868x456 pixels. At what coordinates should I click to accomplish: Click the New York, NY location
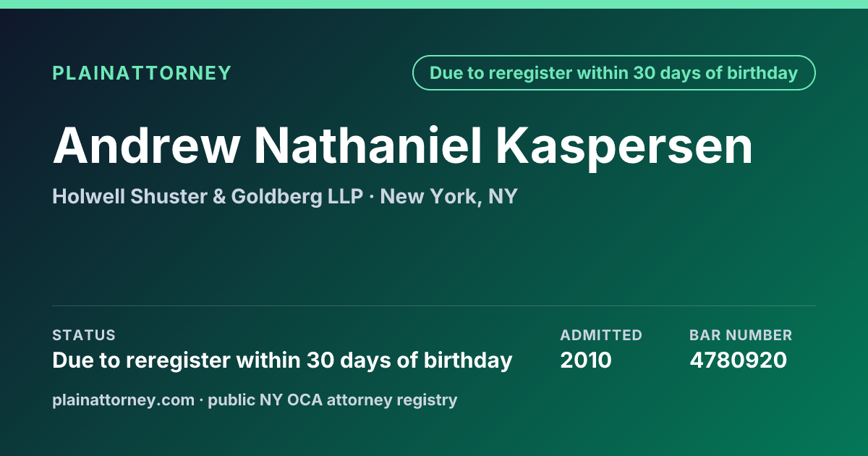point(448,196)
